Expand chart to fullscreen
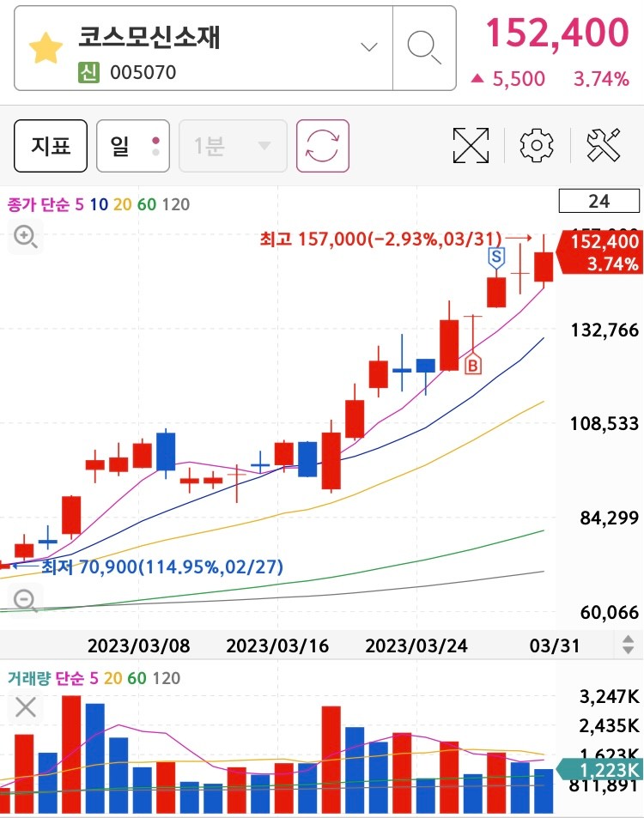 [471, 146]
